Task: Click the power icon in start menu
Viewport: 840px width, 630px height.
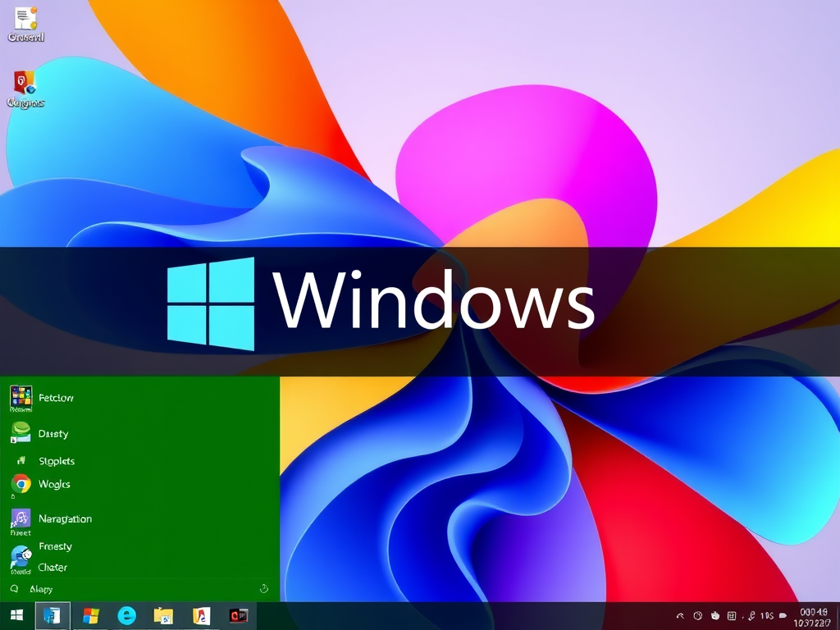Action: pos(263,589)
